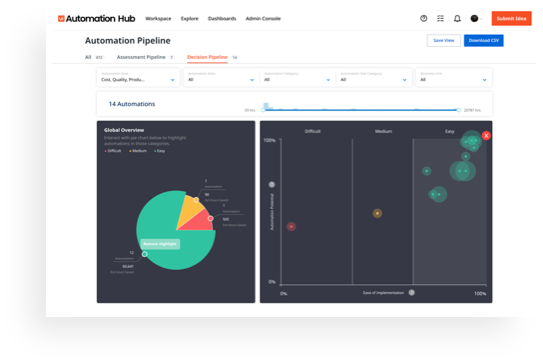The width and height of the screenshot is (543, 363).
Task: Open the user profile avatar menu
Action: click(475, 18)
